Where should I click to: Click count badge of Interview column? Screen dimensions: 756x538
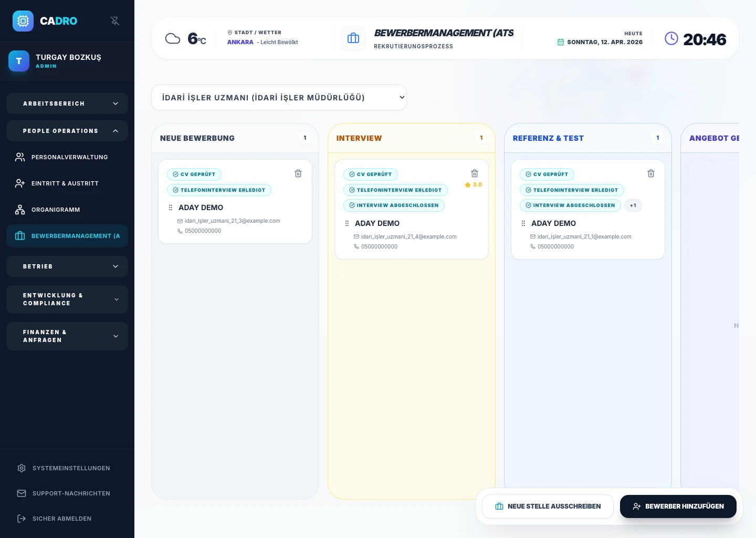click(x=481, y=138)
